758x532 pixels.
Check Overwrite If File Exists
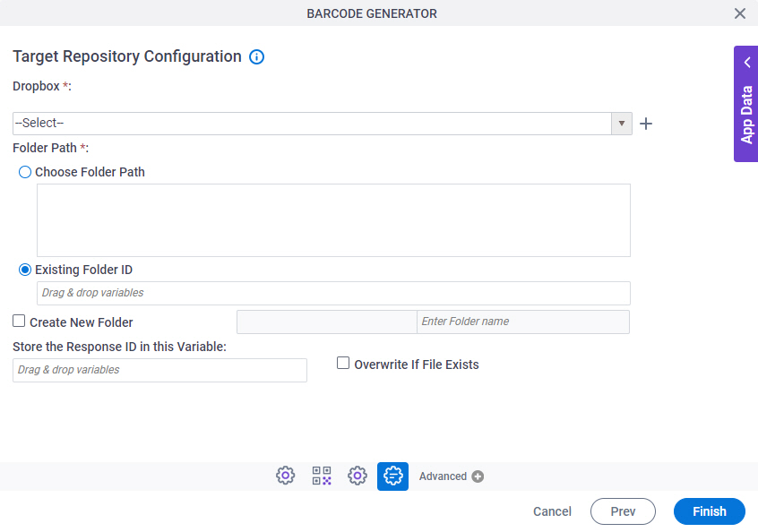(x=343, y=363)
